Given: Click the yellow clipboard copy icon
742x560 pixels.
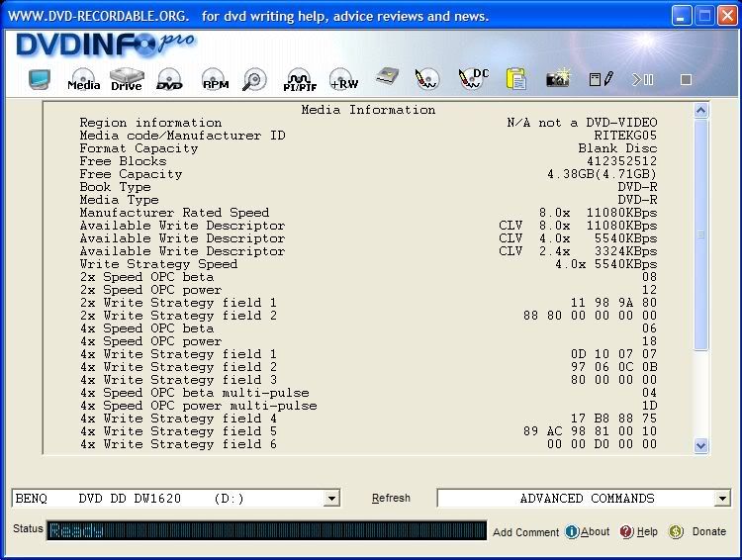Looking at the screenshot, I should [515, 78].
